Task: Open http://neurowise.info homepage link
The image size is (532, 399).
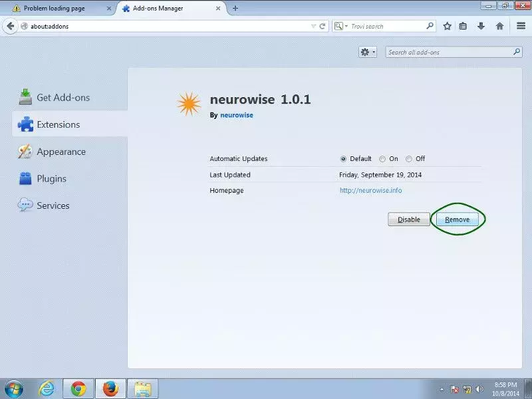Action: [x=370, y=190]
